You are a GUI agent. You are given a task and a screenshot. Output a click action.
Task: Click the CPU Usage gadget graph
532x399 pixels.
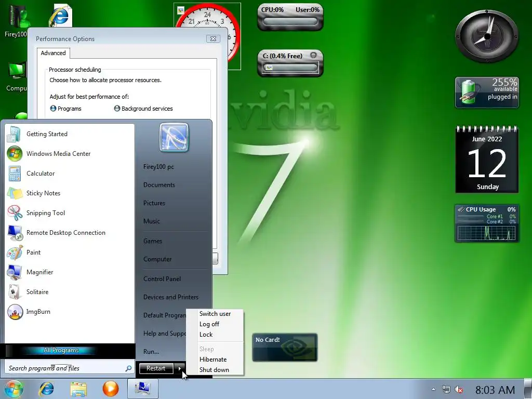point(486,233)
